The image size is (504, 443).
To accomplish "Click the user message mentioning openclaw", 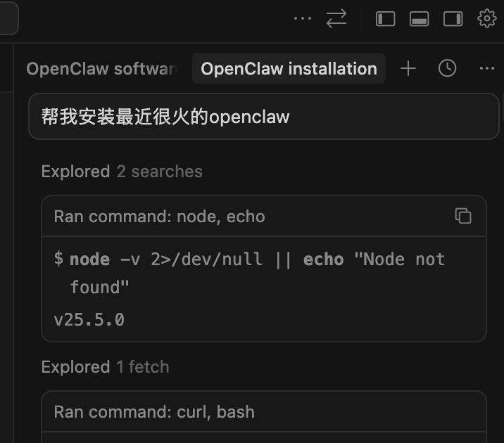I will (165, 117).
